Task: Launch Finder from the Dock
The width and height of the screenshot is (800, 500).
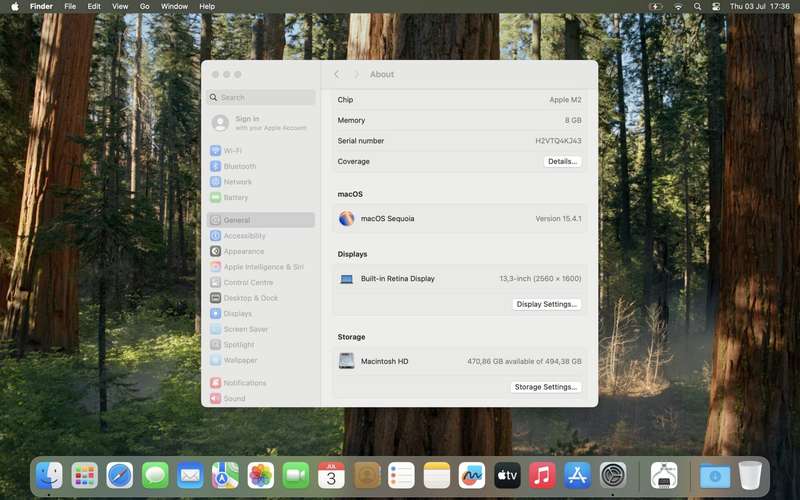Action: pyautogui.click(x=49, y=476)
